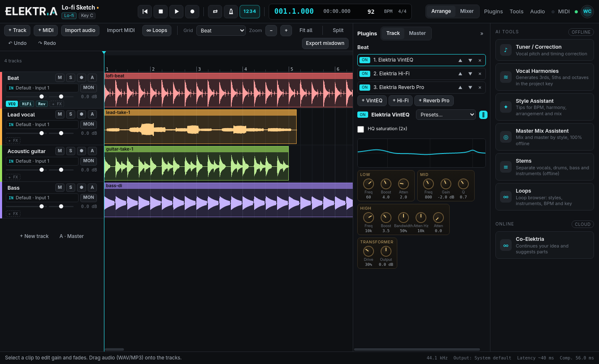Viewport: 599px width, 364px height.
Task: Open the Presets dropdown
Action: click(x=446, y=115)
